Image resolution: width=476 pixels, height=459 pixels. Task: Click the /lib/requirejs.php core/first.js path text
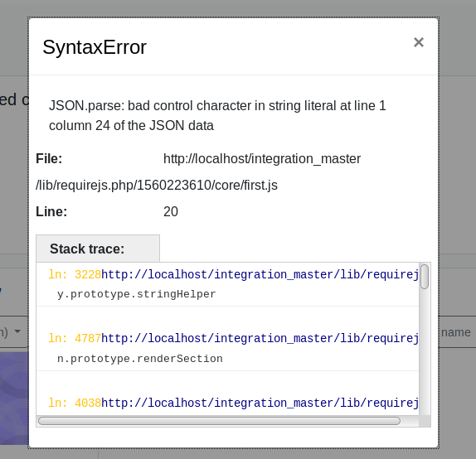click(x=157, y=185)
